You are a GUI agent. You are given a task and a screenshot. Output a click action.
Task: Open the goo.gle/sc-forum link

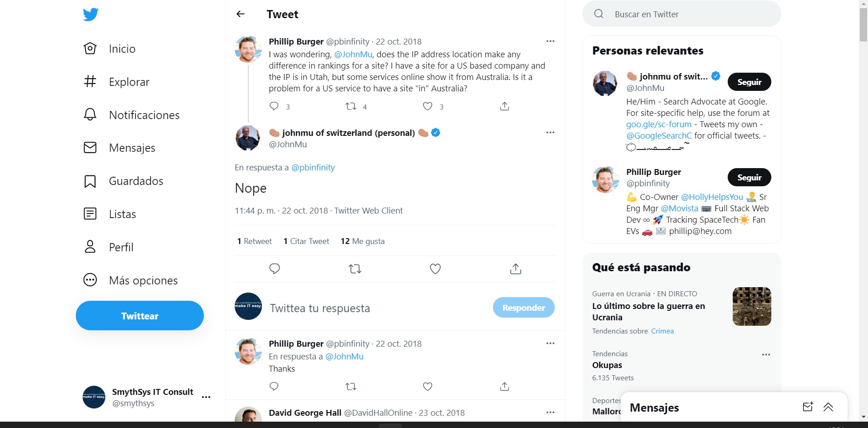click(658, 124)
